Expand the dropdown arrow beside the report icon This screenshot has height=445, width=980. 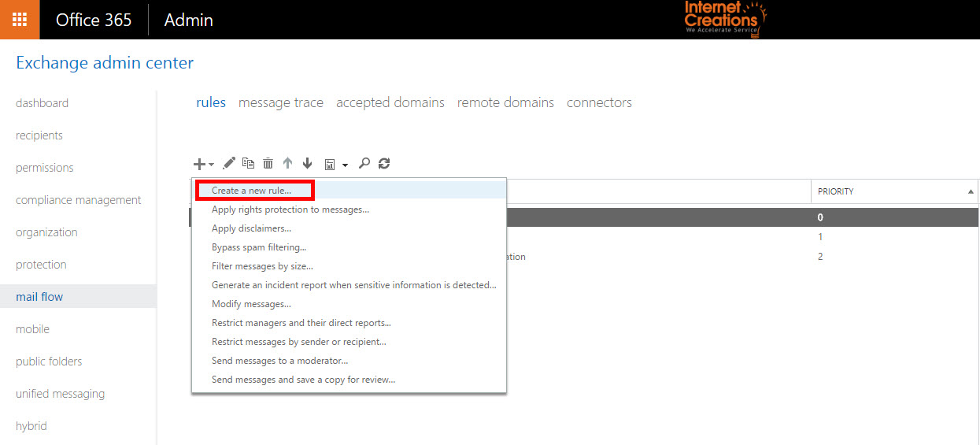345,165
